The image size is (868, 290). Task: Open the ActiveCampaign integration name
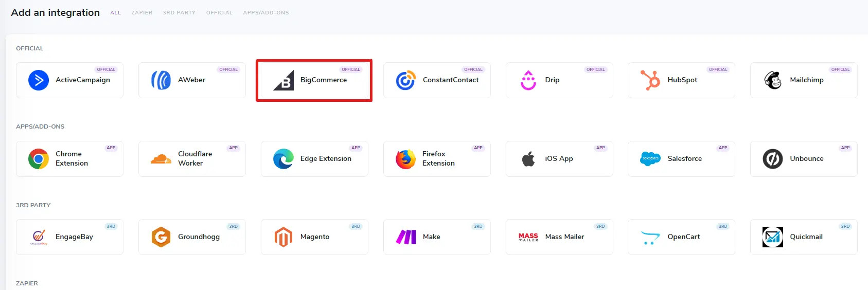point(83,80)
